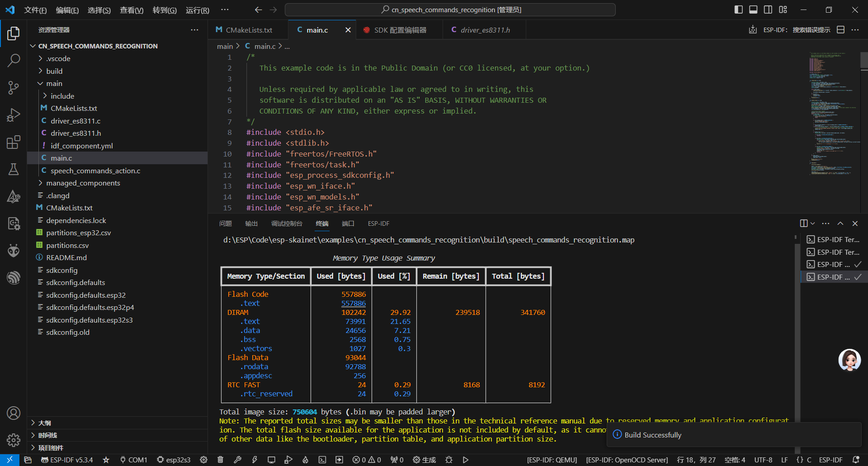Screen dimensions: 868x466
Task: Click the 生成 build button in status bar
Action: pos(424,460)
